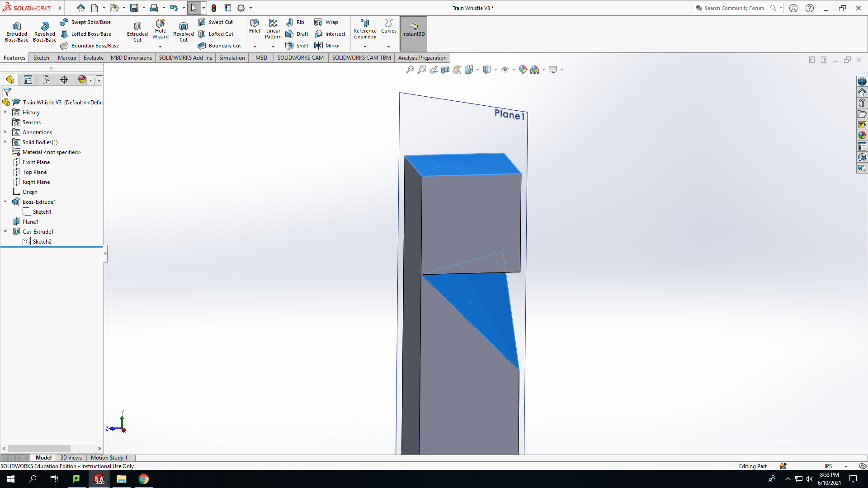Open the Curves tools
The width and height of the screenshot is (868, 488).
[388, 26]
